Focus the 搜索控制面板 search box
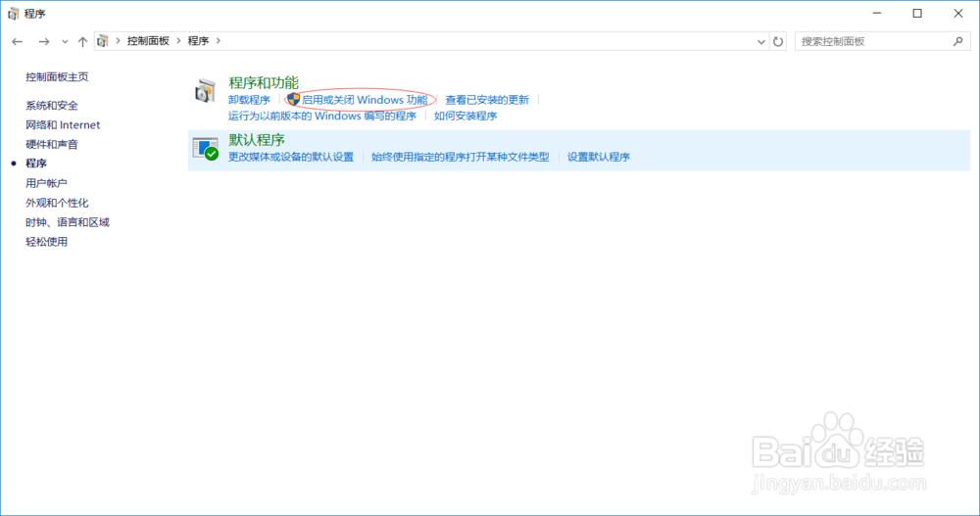Screen dimensions: 980x516 [x=883, y=41]
